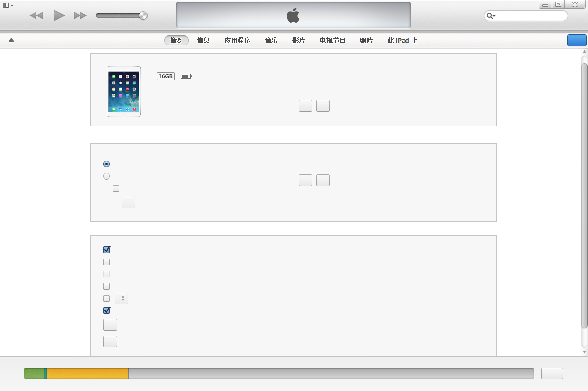Image resolution: width=588 pixels, height=391 pixels.
Task: Open the up/down arrow popup beside the checkbox
Action: [x=122, y=298]
